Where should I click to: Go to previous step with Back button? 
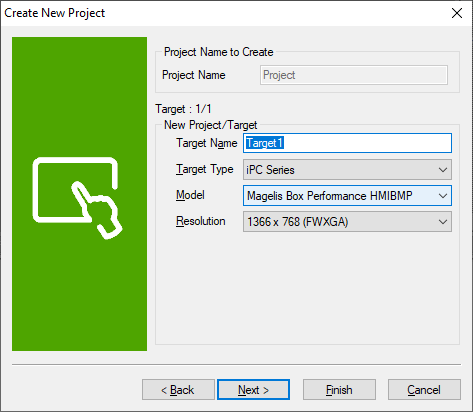pyautogui.click(x=178, y=389)
